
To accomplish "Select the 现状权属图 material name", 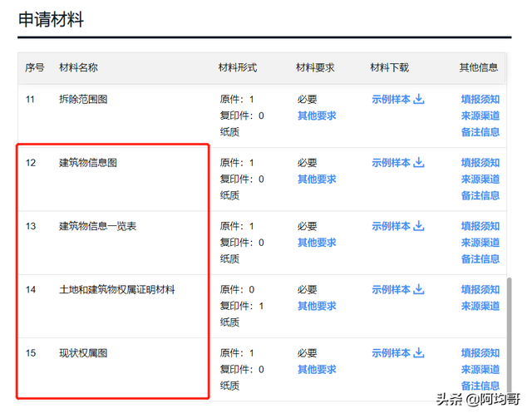I will coord(83,353).
